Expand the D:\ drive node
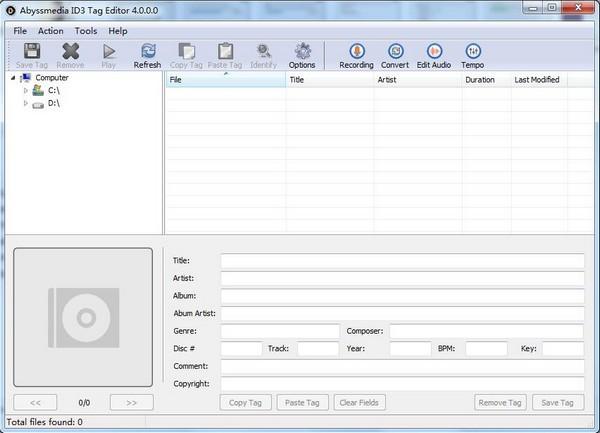Viewport: 600px width, 433px height. pos(26,103)
